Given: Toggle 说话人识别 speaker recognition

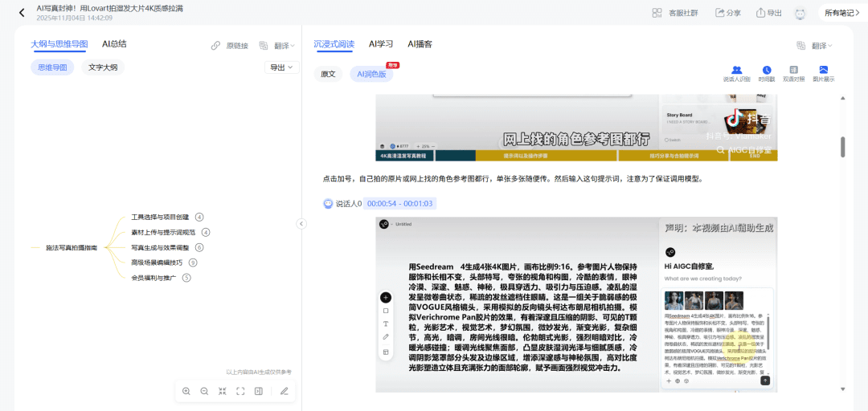Looking at the screenshot, I should (x=736, y=71).
